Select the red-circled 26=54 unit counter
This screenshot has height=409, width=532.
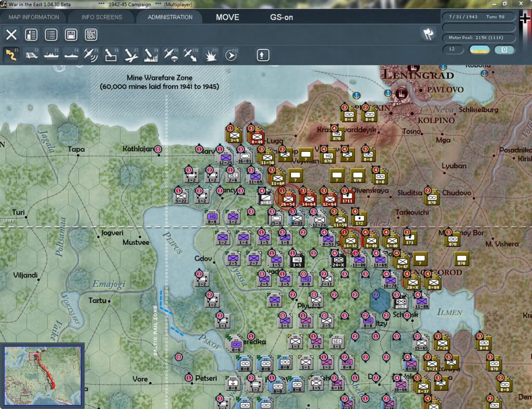288,199
